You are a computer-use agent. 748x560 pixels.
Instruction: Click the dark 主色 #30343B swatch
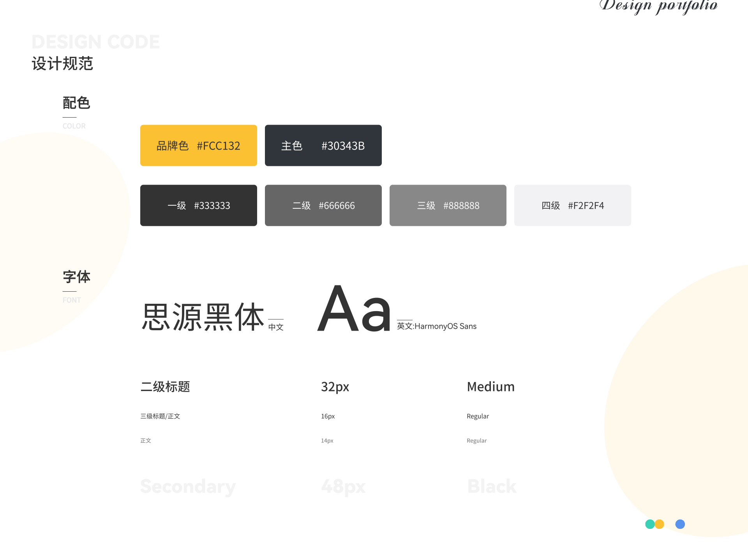[323, 145]
